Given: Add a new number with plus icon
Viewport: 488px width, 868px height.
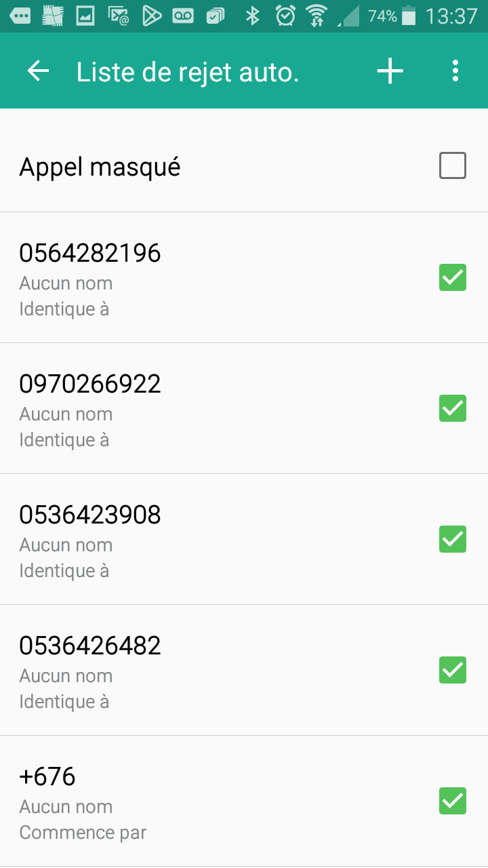Looking at the screenshot, I should pyautogui.click(x=390, y=71).
